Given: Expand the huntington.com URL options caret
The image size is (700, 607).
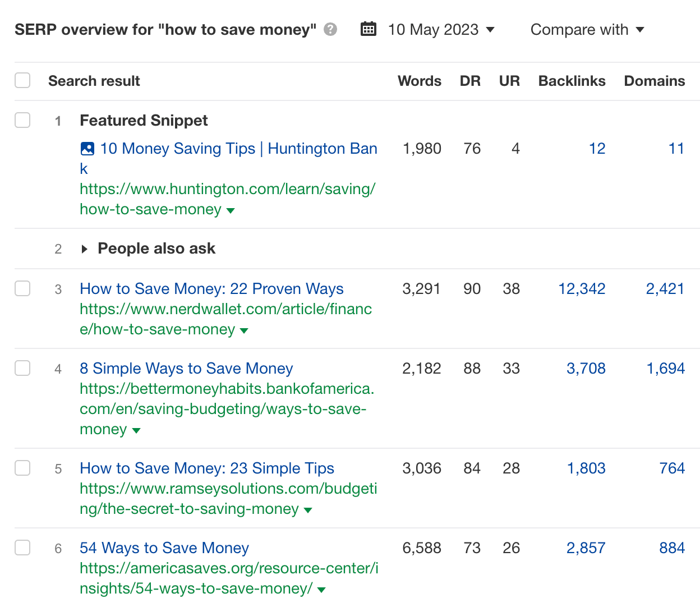Looking at the screenshot, I should click(x=231, y=211).
